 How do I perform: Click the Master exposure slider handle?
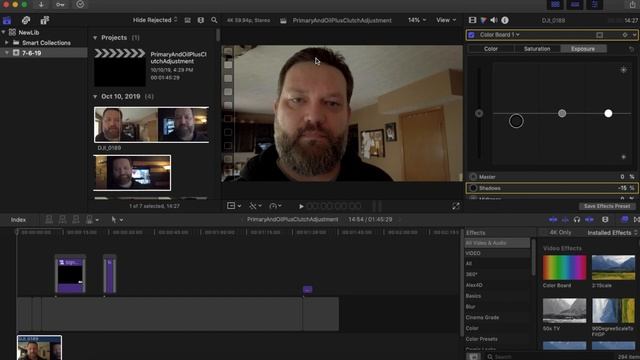click(x=479, y=113)
